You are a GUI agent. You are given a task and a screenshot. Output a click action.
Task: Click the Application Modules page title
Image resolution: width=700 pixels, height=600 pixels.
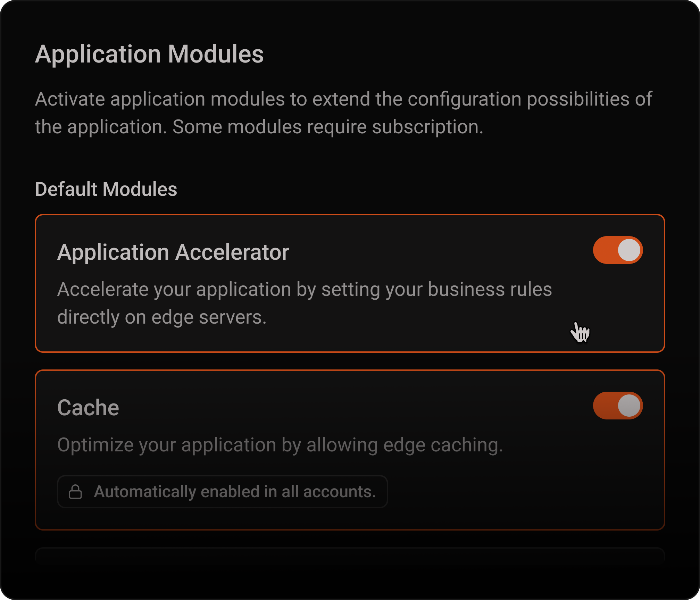pyautogui.click(x=150, y=53)
